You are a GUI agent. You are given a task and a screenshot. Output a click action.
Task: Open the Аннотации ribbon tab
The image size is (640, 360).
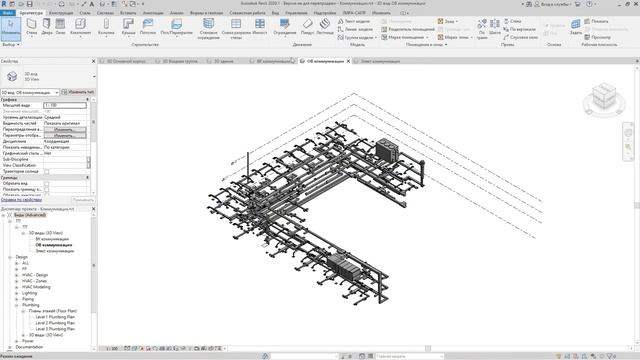[x=153, y=13]
